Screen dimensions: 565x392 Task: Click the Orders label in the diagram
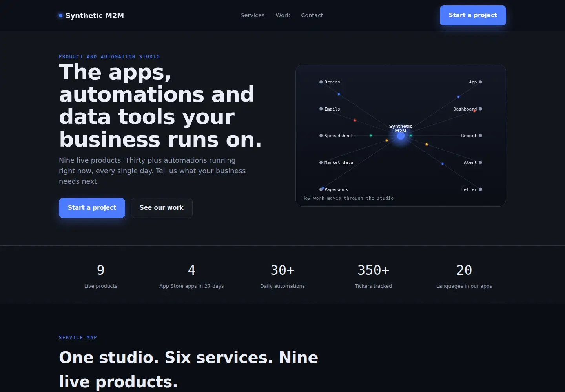332,82
